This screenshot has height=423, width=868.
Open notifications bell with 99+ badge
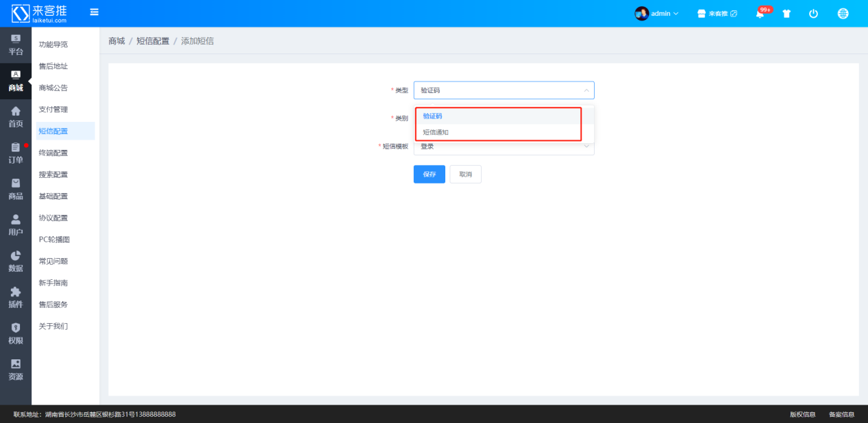click(x=760, y=14)
